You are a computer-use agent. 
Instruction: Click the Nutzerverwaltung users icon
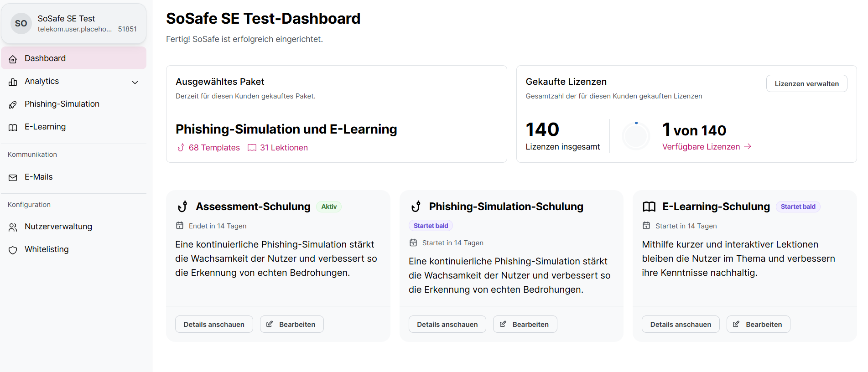(x=13, y=227)
